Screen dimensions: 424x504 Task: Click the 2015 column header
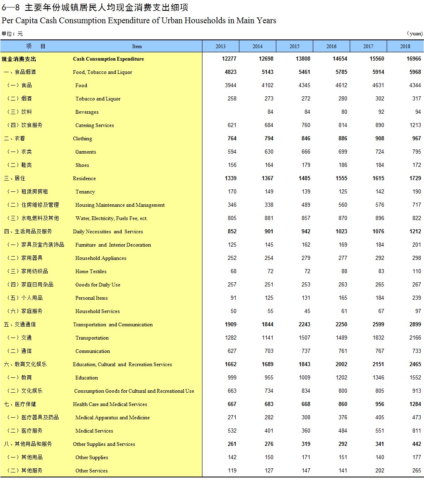(x=295, y=46)
